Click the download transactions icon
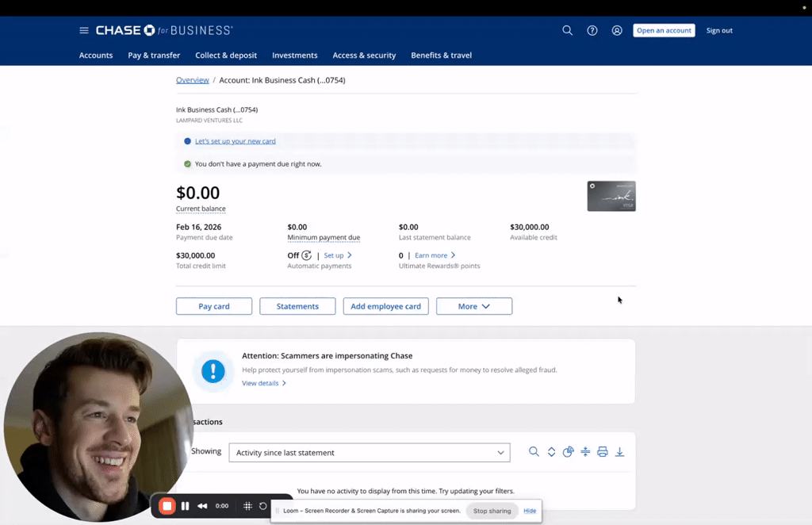The width and height of the screenshot is (812, 525). tap(619, 452)
